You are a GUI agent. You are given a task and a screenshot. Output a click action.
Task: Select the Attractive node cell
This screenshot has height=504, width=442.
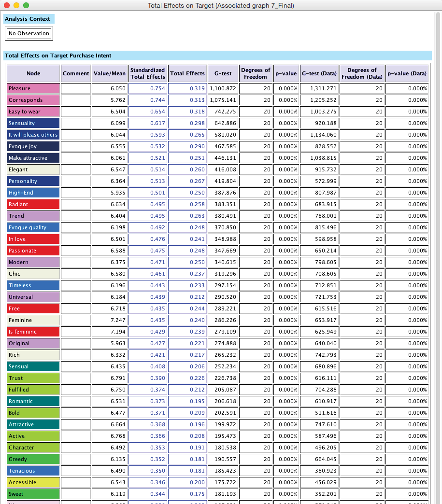(x=33, y=424)
